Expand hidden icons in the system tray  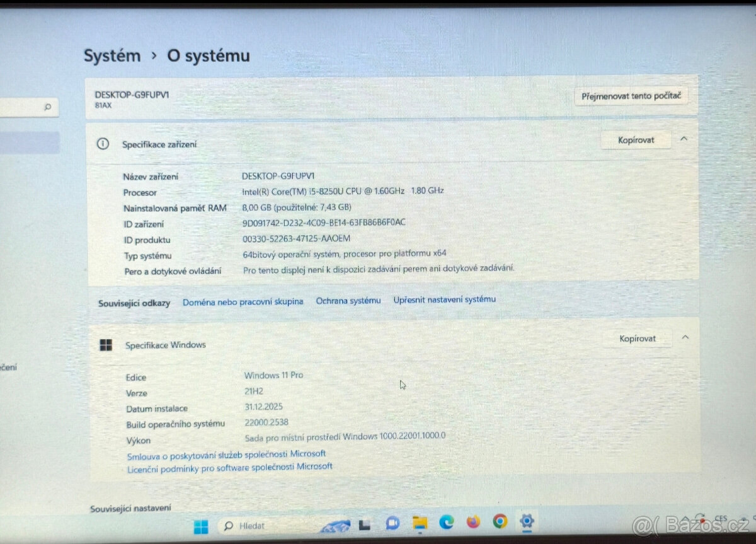coord(685,519)
